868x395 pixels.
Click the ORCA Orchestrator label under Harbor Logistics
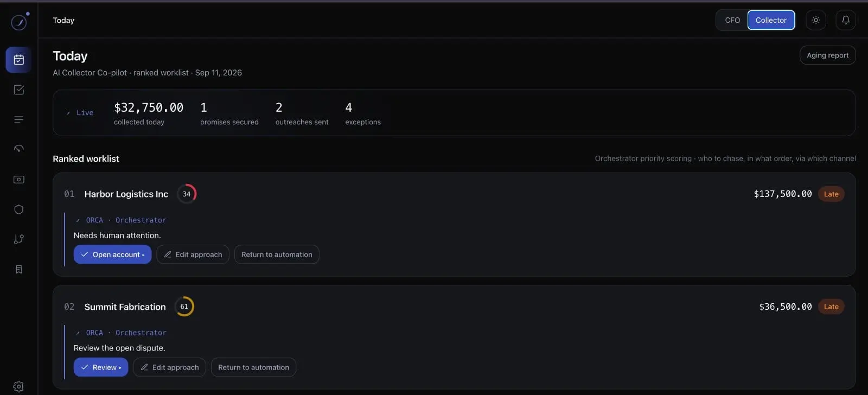[x=121, y=220]
